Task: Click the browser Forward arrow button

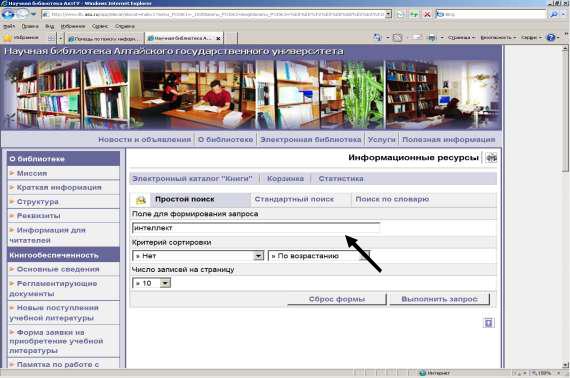Action: [x=23, y=14]
